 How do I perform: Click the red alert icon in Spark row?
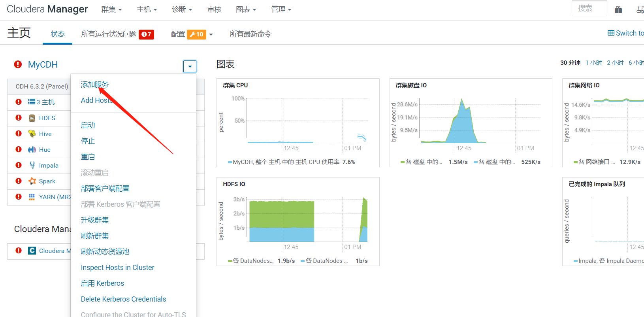click(18, 181)
